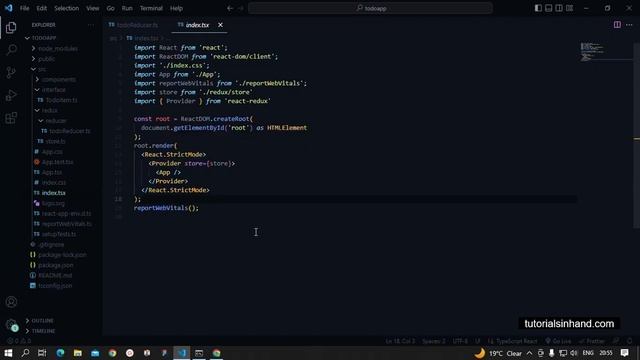
Task: Collapse the reducer folder
Action: (x=56, y=120)
